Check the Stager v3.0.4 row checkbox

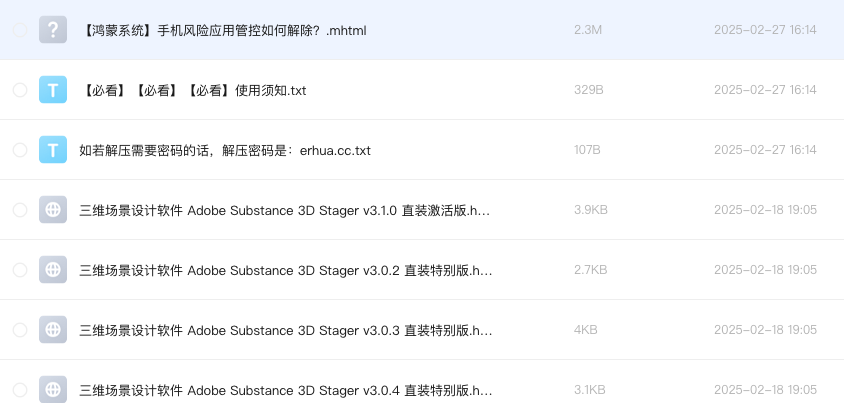[20, 390]
